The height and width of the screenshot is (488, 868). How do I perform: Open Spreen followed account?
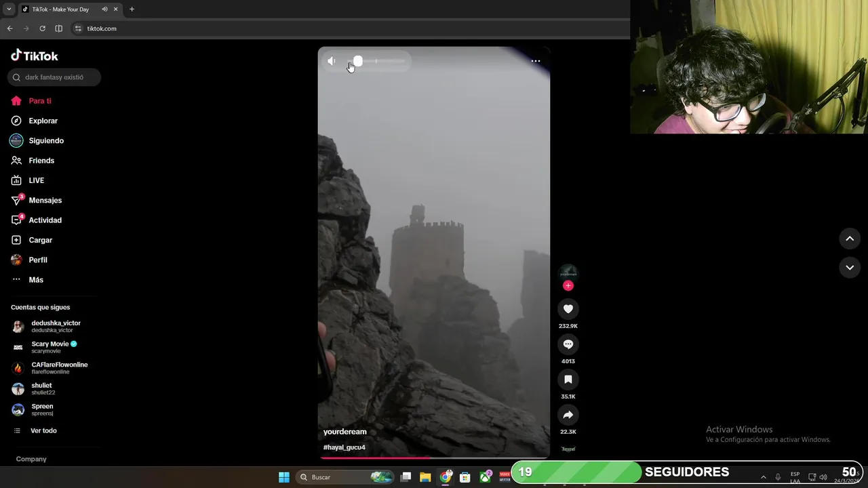(x=33, y=410)
